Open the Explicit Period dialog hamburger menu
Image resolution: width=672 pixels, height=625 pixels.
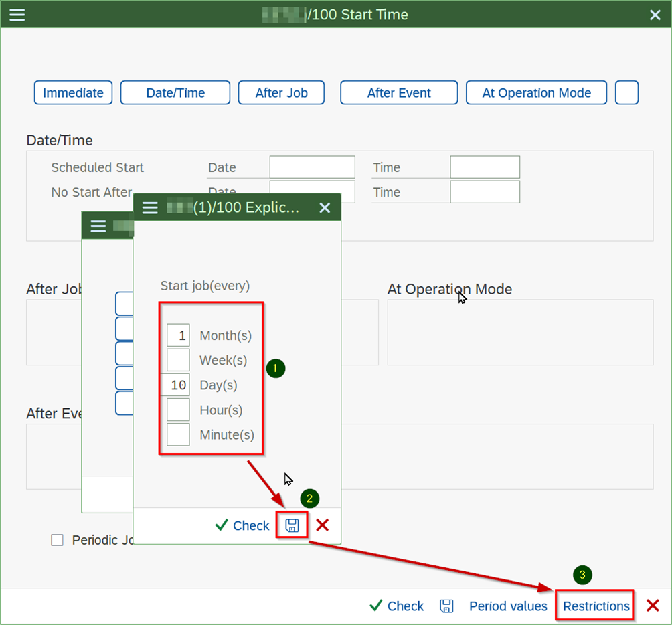point(150,208)
